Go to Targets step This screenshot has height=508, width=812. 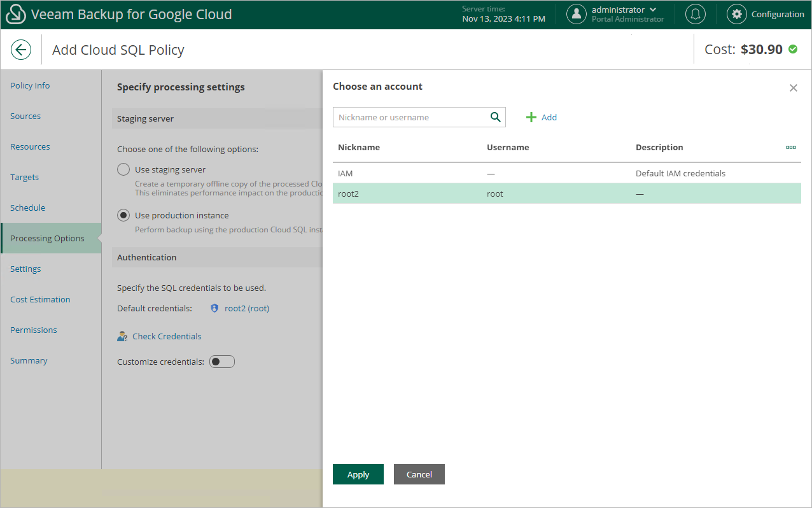point(24,177)
